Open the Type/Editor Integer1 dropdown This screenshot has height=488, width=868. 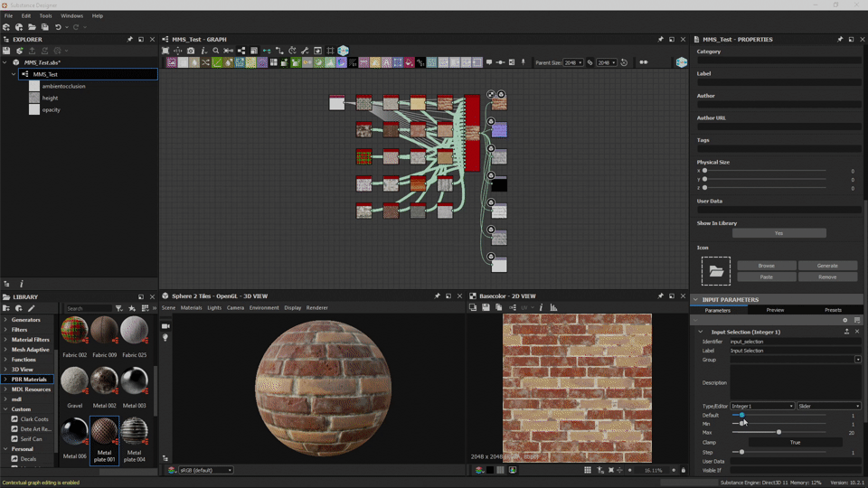click(x=762, y=406)
